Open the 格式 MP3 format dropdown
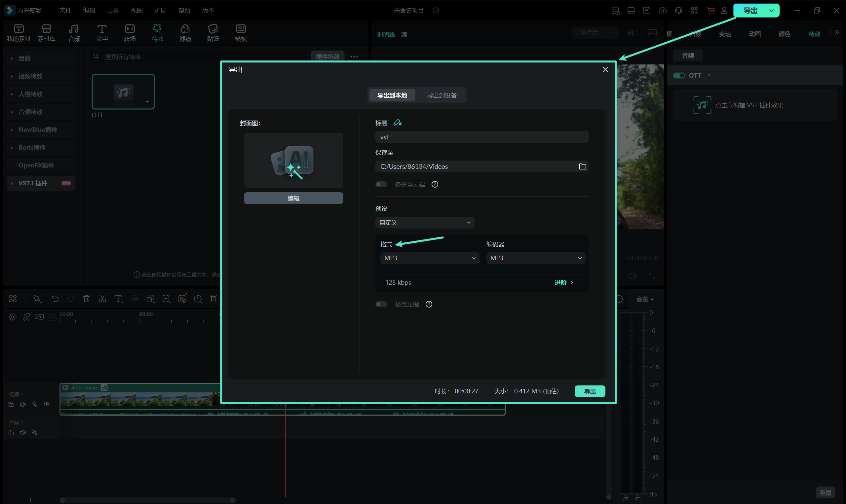The width and height of the screenshot is (846, 504). pyautogui.click(x=430, y=258)
